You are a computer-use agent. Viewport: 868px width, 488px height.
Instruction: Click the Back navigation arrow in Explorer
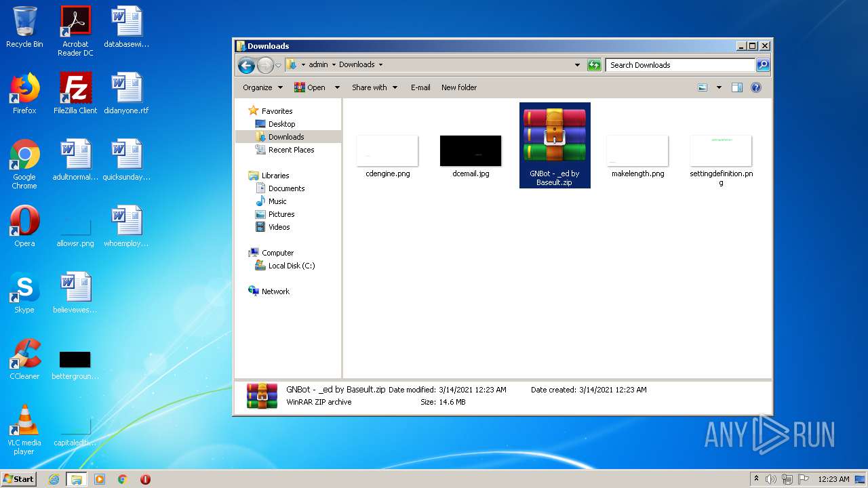[x=246, y=65]
